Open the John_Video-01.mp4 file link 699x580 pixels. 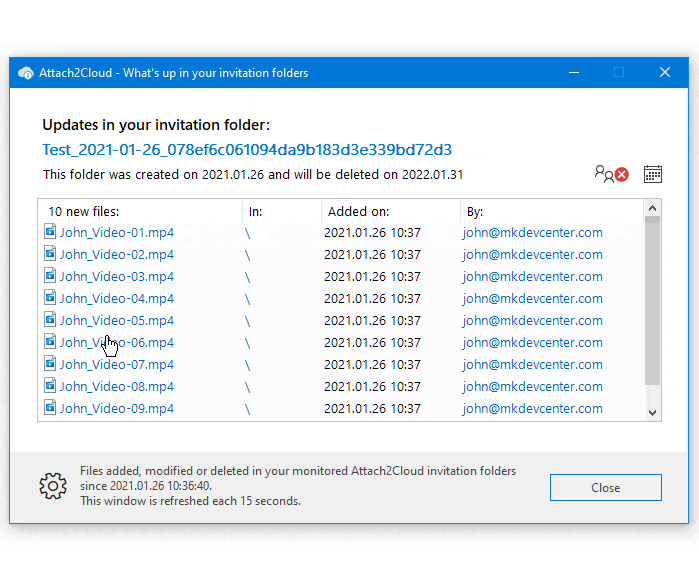point(117,233)
